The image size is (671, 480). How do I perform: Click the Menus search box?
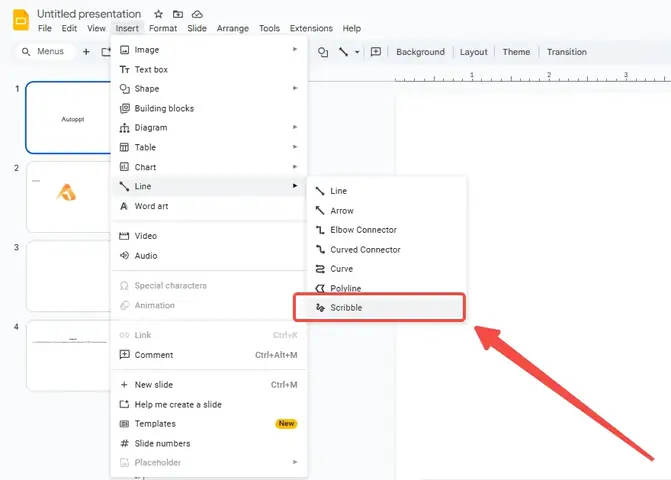(45, 51)
